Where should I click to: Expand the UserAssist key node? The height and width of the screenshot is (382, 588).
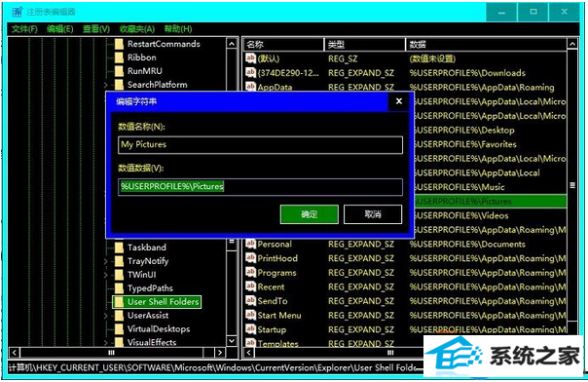coord(106,316)
